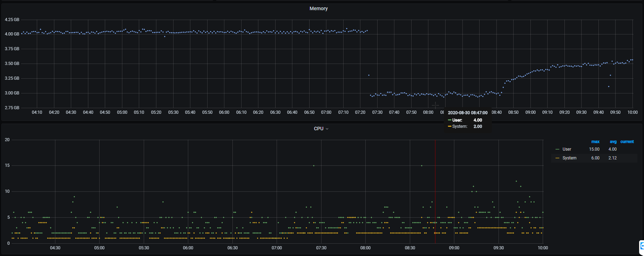Toggle the System series in CPU legend
Viewport: 644px width, 256px height.
click(569, 158)
